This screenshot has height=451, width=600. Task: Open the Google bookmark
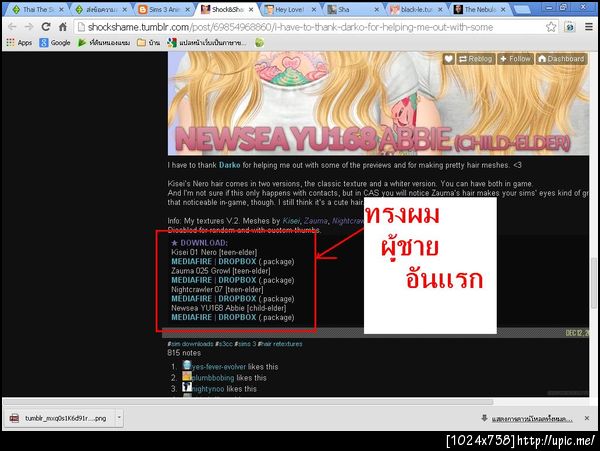55,42
